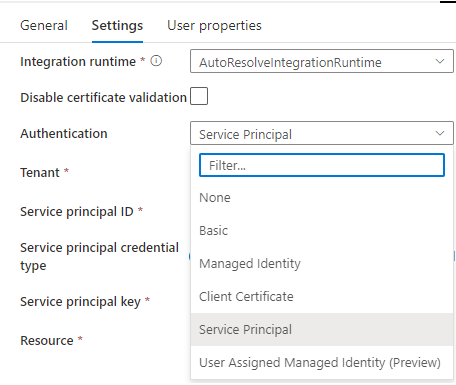Viewport: 456px width, 385px height.
Task: Tick the Disable certificate validation checkbox
Action: [199, 96]
